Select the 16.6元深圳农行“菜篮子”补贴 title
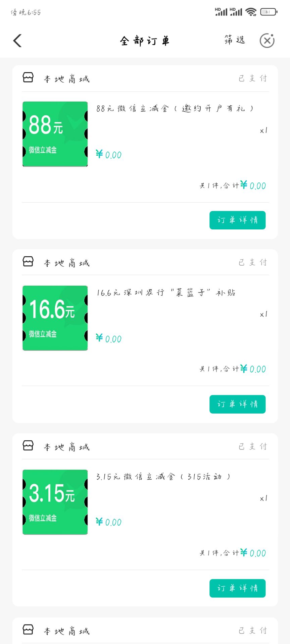Viewport: 290px width, 644px height. point(166,292)
